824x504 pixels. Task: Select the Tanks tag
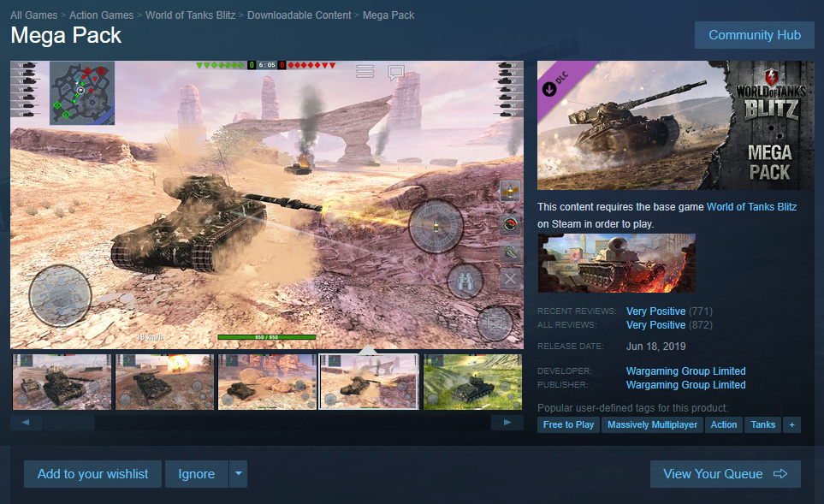click(762, 424)
